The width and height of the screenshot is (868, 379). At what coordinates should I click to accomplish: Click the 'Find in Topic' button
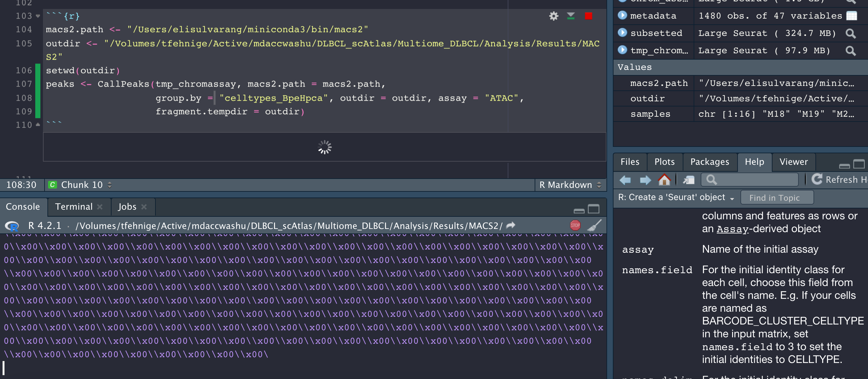777,197
